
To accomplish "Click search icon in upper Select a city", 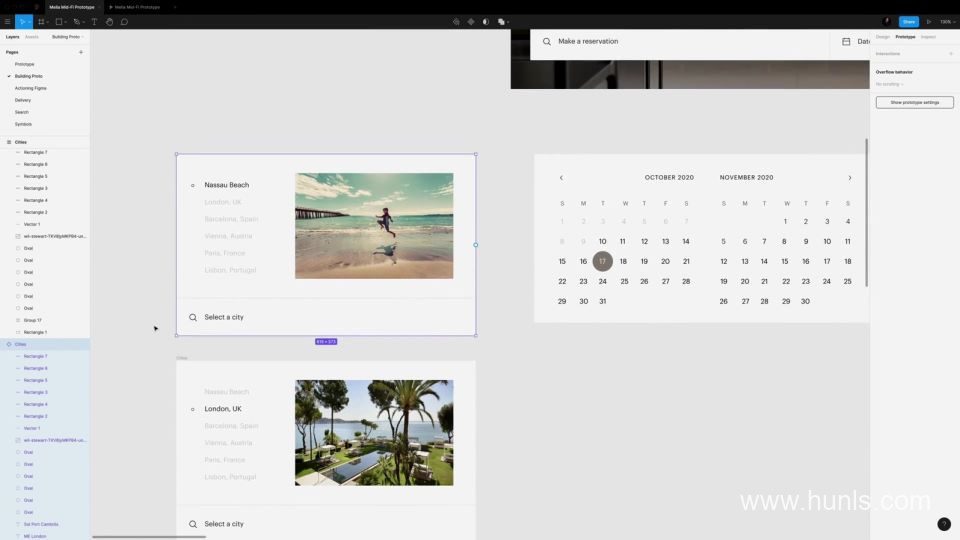I will point(193,317).
